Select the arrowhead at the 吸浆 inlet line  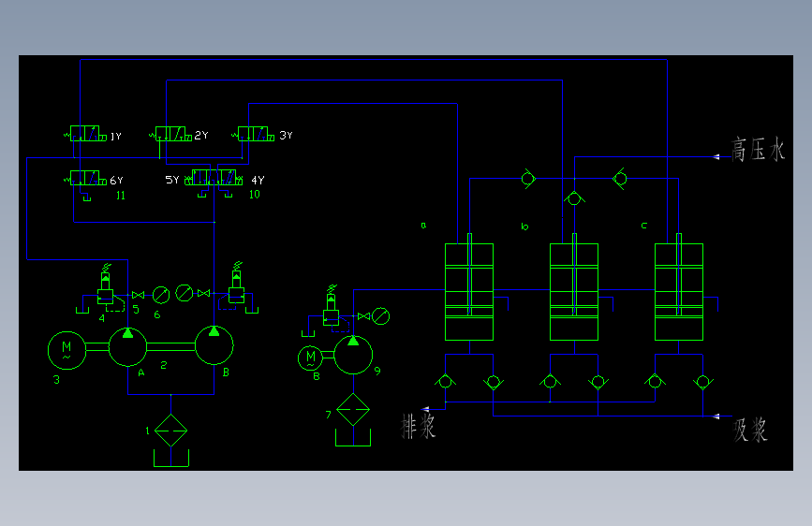tap(716, 416)
